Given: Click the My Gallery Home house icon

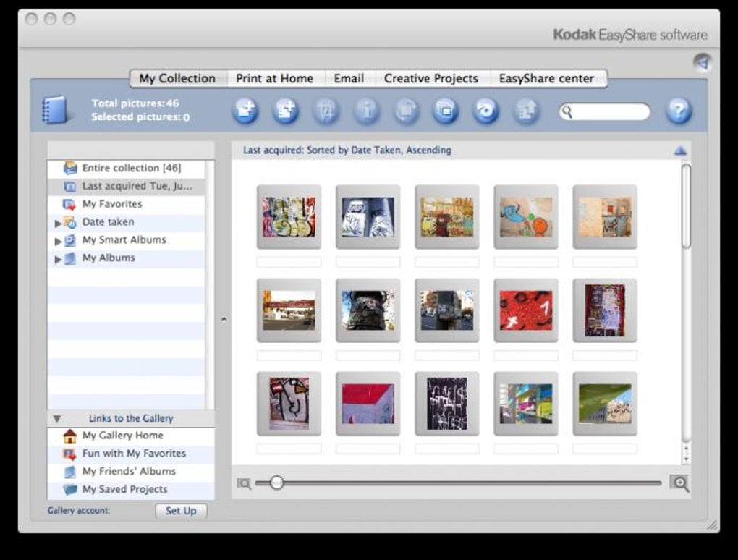Looking at the screenshot, I should tap(69, 436).
